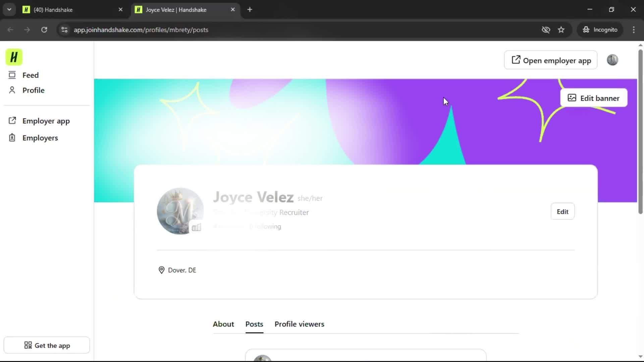This screenshot has width=644, height=362.
Task: Click the Employers badge icon
Action: [x=12, y=138]
